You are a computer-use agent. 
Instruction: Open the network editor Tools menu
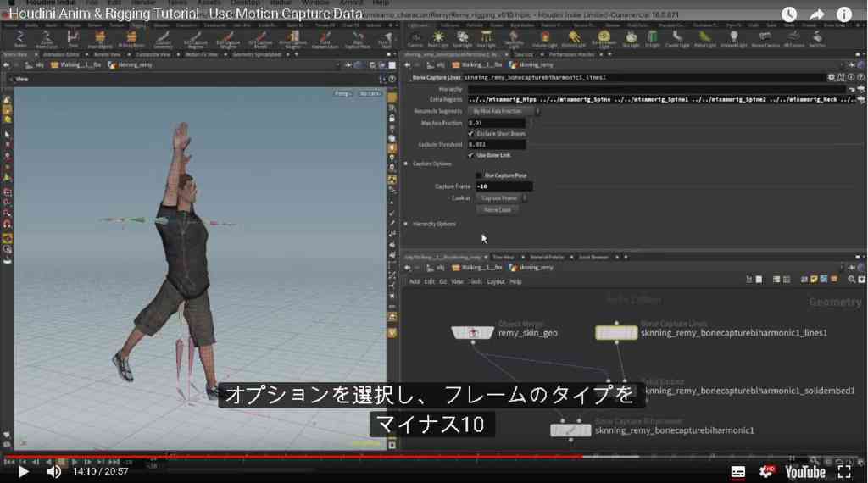click(x=475, y=281)
